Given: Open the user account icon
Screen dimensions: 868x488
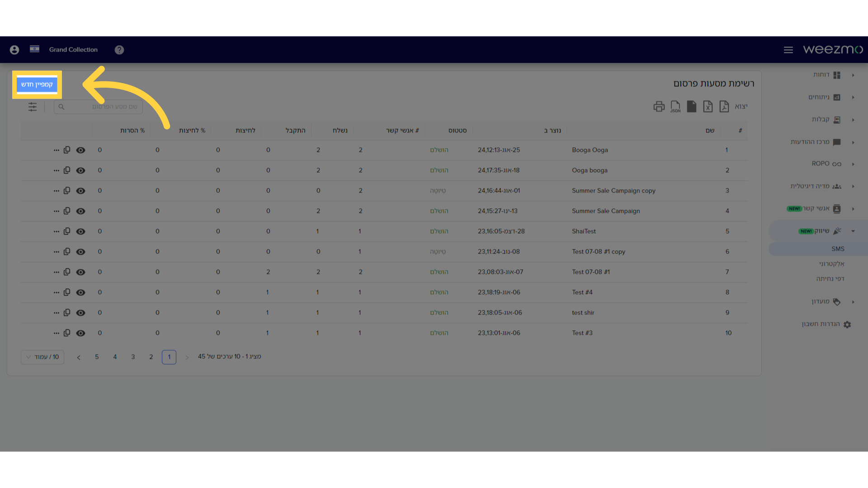Looking at the screenshot, I should pyautogui.click(x=14, y=50).
